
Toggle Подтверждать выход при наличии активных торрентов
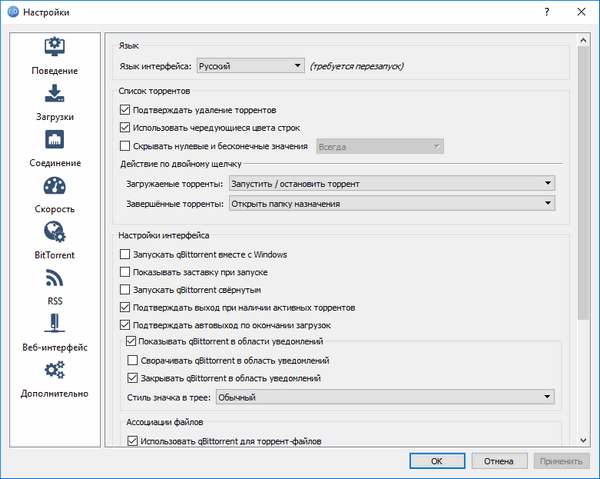[125, 308]
